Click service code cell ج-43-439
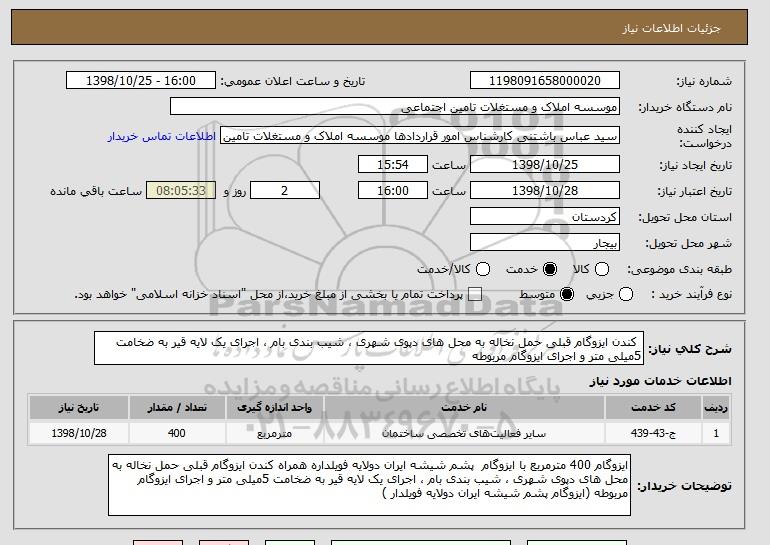 tap(653, 433)
